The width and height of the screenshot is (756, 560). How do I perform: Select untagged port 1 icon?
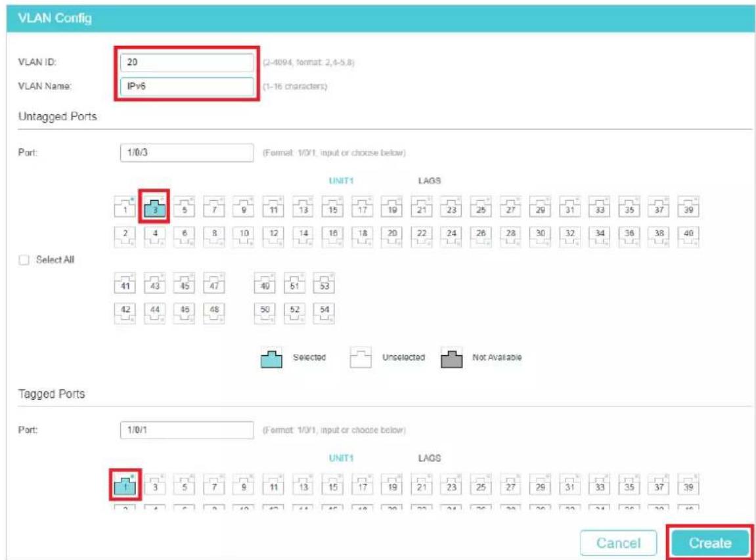pos(125,207)
